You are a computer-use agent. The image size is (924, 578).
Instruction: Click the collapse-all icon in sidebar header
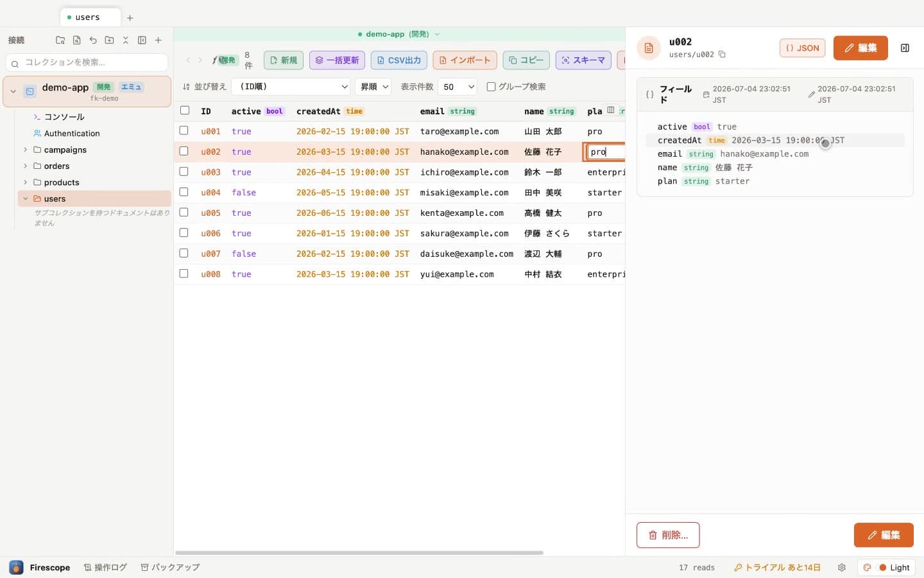[x=126, y=40]
